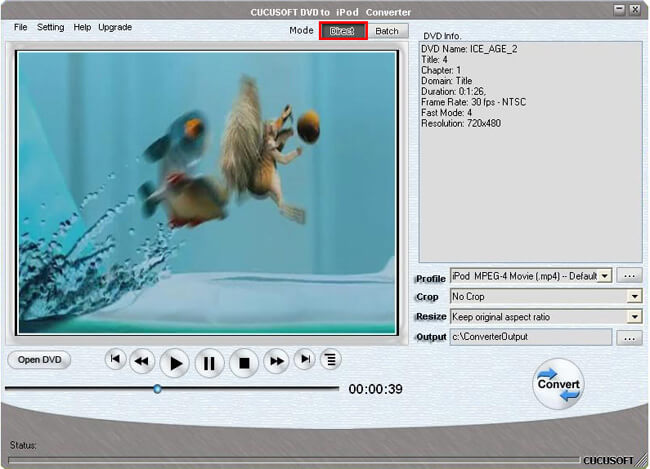Click the fast forward button
Screen dimensions: 650x469
[276, 361]
